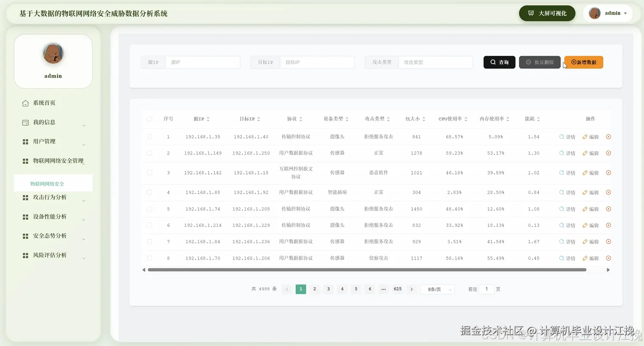Jump ahead with the pagination ellipsis

[384, 289]
